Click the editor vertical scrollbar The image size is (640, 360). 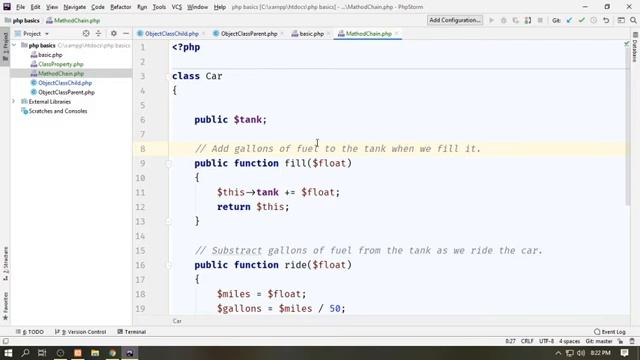click(627, 127)
